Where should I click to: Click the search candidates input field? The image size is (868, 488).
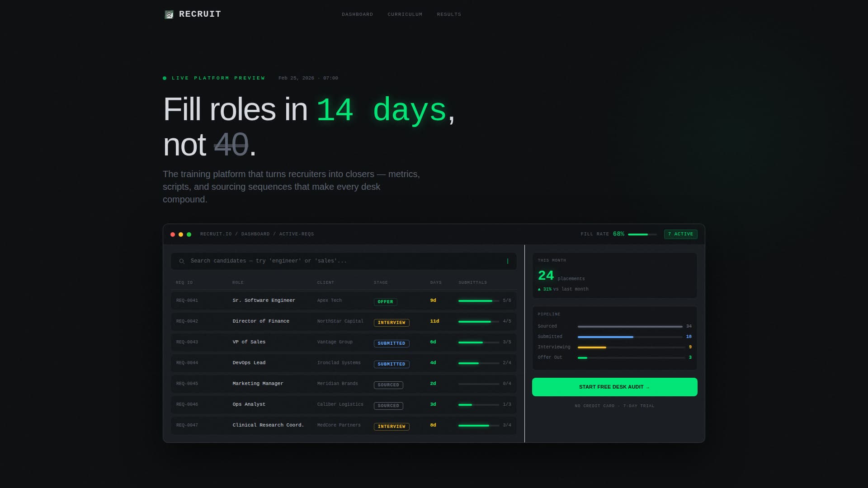344,261
